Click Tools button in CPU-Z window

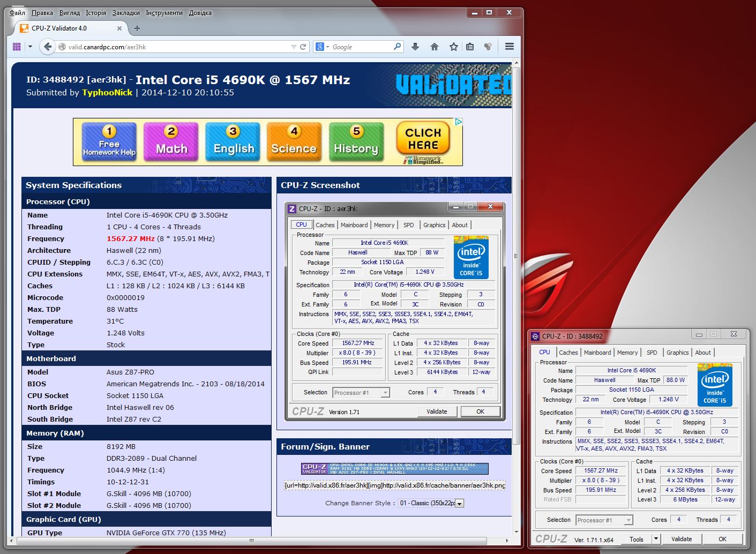click(637, 539)
